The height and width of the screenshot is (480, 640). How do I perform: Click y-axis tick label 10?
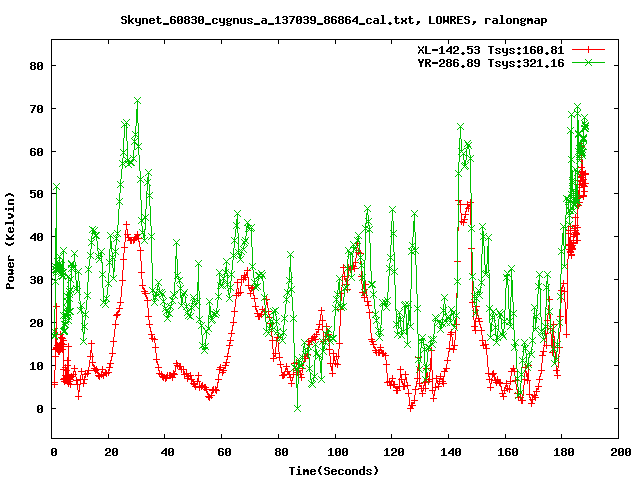pyautogui.click(x=36, y=366)
